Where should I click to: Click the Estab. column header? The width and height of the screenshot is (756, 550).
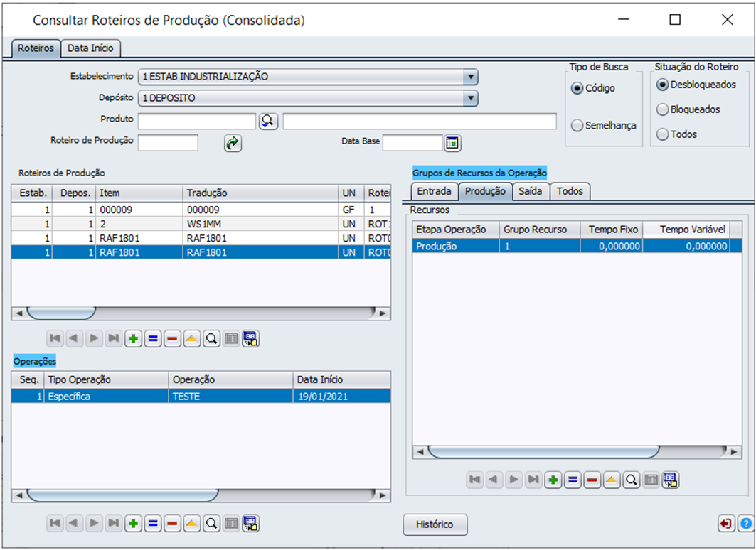point(32,193)
